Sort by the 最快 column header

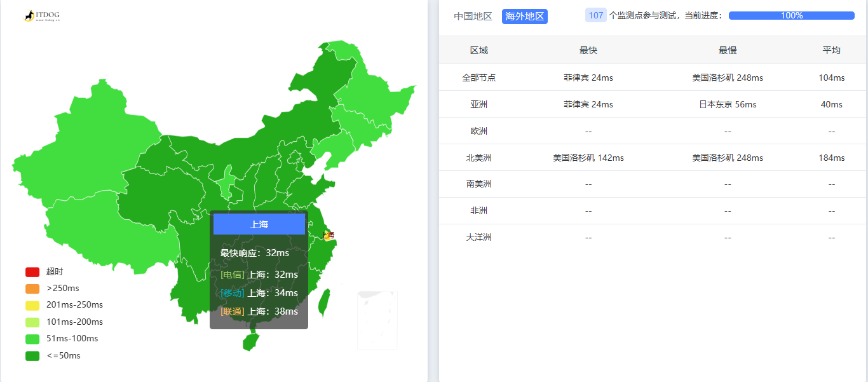coord(588,50)
